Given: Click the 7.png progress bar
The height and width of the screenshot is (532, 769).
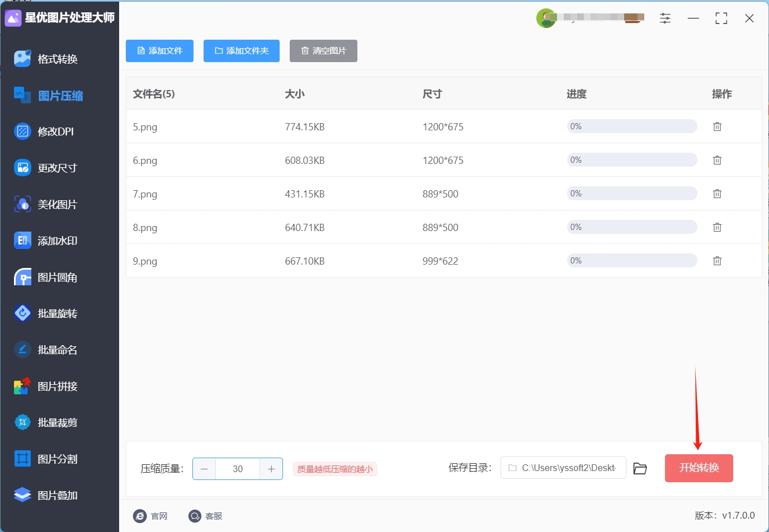Looking at the screenshot, I should (x=632, y=194).
